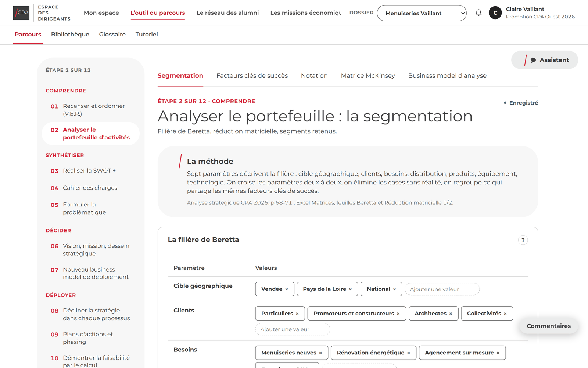The height and width of the screenshot is (368, 588).
Task: Remove the Collectivités client tag
Action: (505, 314)
